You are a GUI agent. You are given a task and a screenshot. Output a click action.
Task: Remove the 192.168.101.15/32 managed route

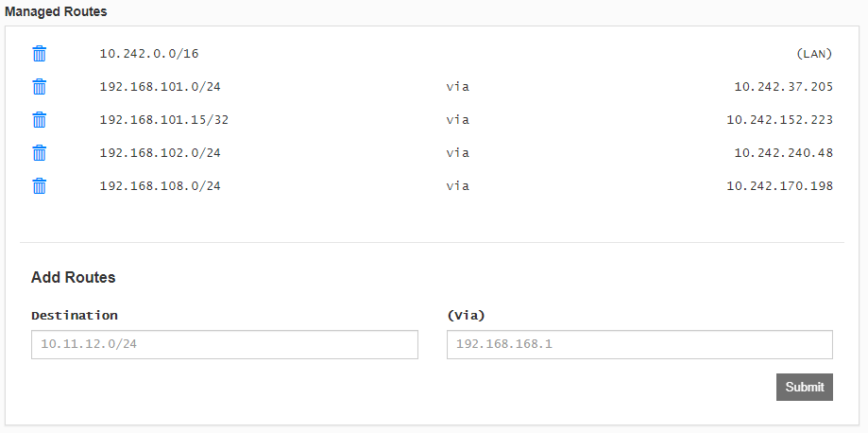point(39,120)
